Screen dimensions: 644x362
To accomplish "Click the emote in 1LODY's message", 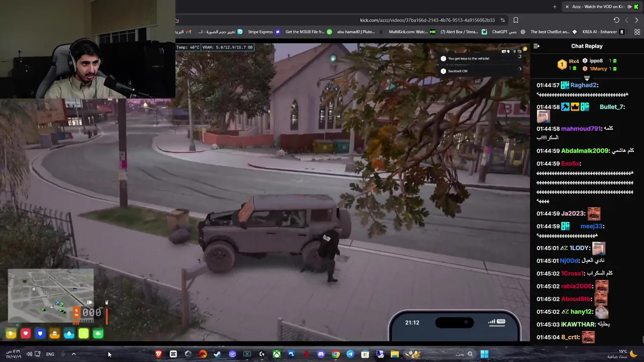I will tap(598, 248).
